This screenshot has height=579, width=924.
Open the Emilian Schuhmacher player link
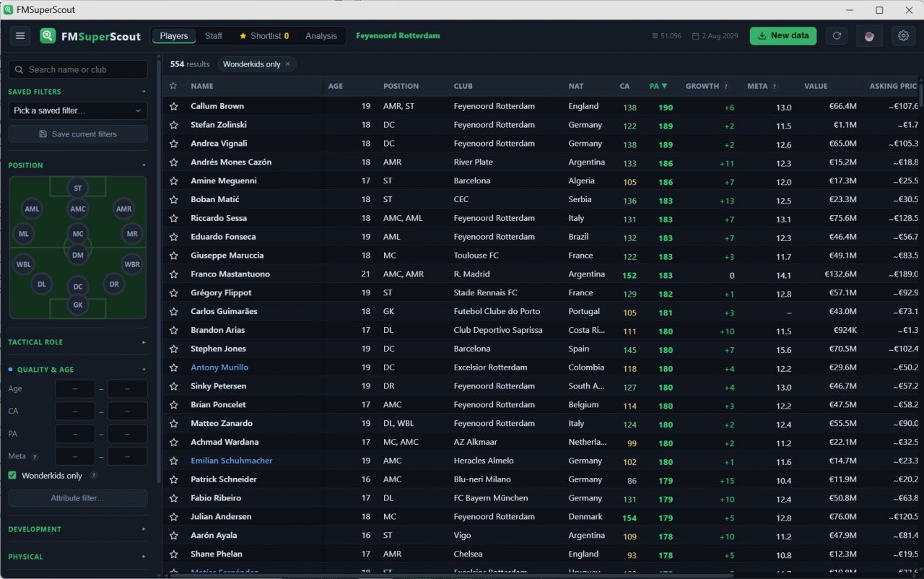[x=232, y=461]
